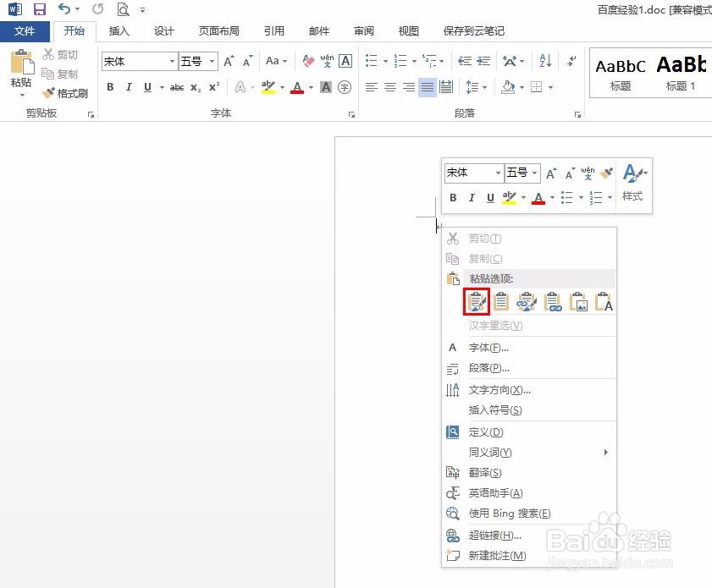Choose Keep Text Only paste option

604,301
